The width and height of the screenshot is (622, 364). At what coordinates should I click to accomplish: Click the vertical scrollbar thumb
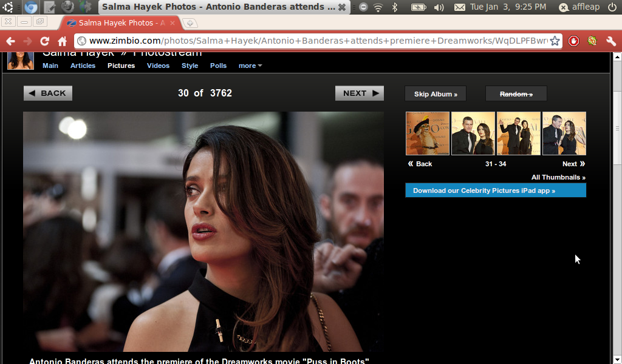click(617, 128)
